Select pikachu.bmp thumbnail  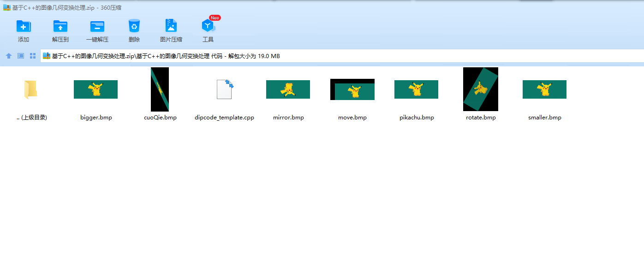tap(417, 89)
